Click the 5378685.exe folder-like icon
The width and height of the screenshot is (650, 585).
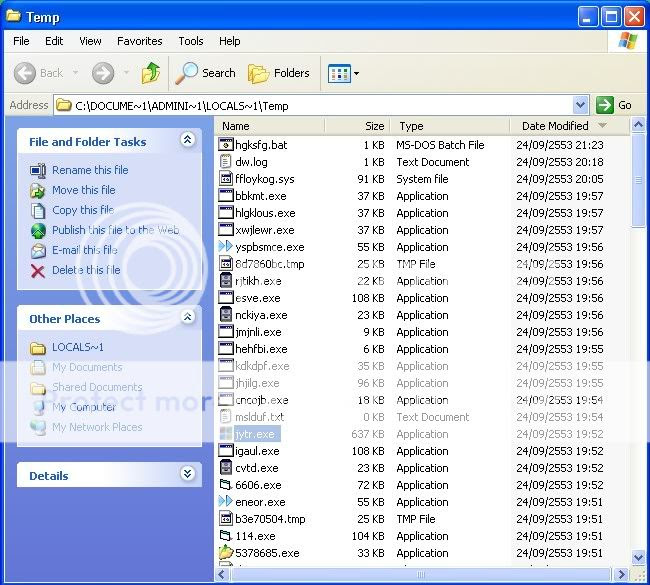[226, 553]
